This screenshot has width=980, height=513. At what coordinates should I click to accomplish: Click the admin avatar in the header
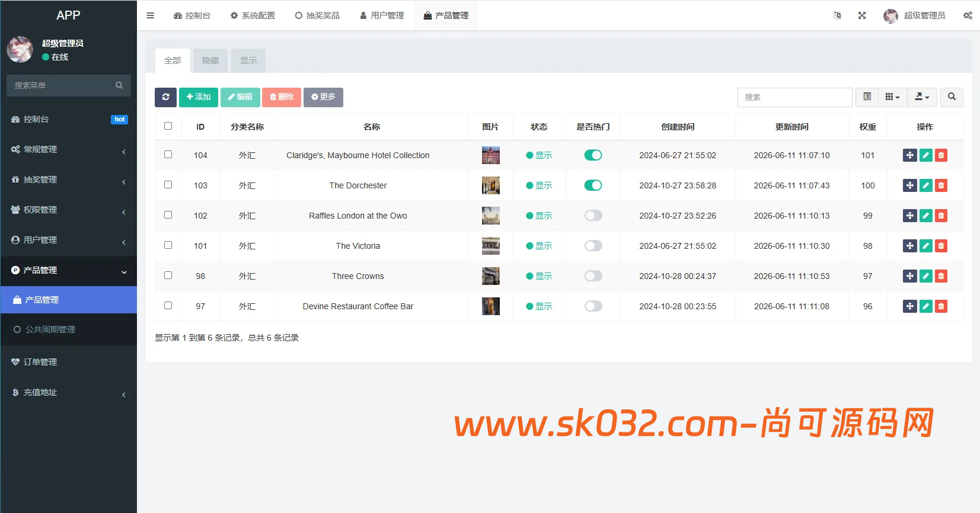[890, 16]
